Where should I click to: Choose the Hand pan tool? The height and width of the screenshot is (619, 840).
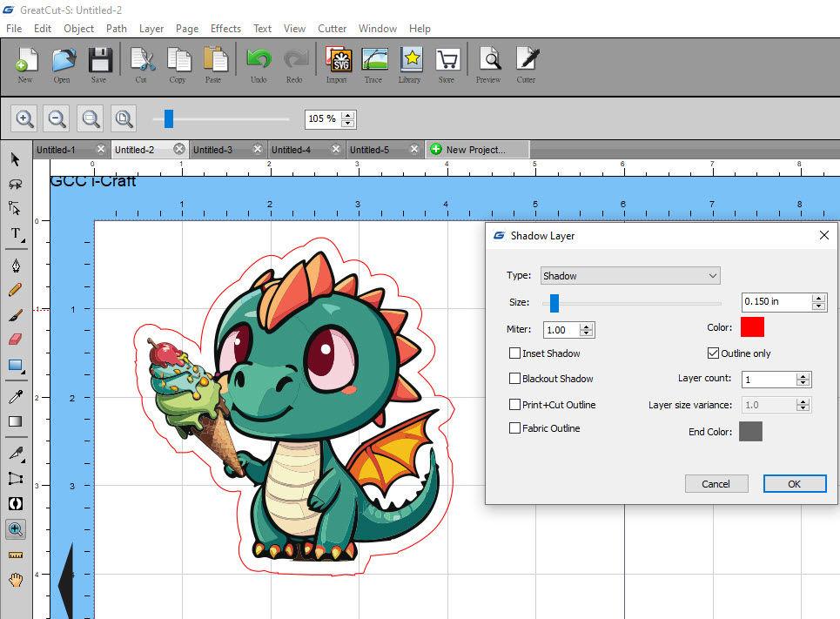click(16, 580)
